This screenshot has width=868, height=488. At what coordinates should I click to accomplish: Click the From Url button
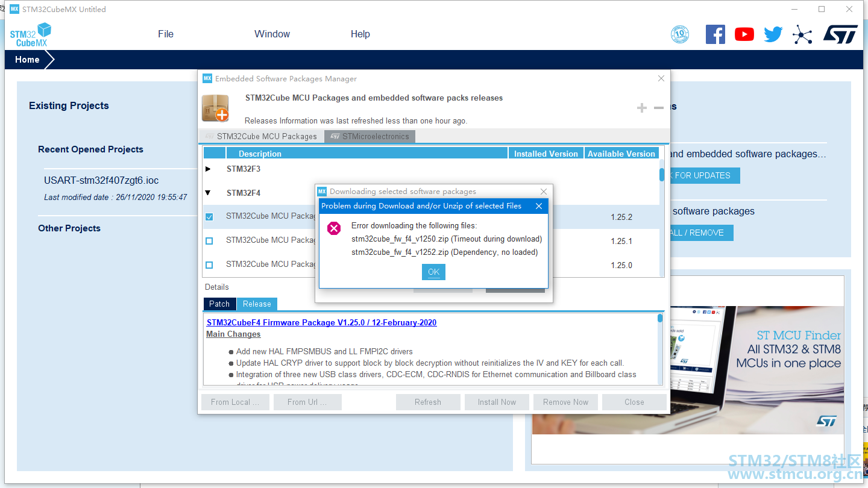tap(307, 402)
